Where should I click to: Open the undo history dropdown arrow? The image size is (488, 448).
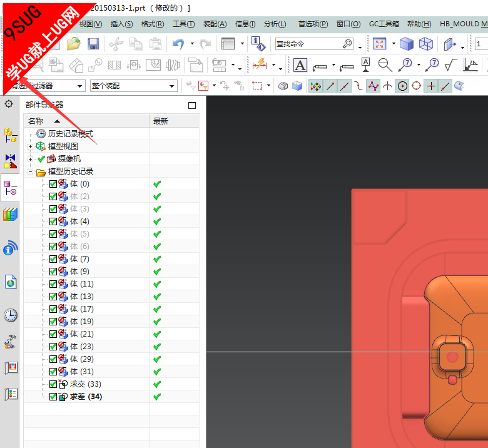192,44
